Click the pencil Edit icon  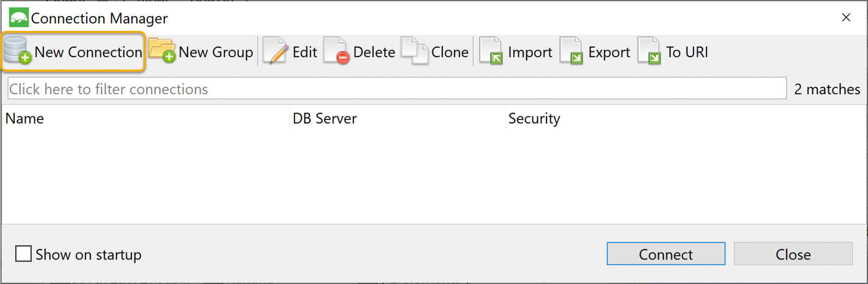pos(275,52)
